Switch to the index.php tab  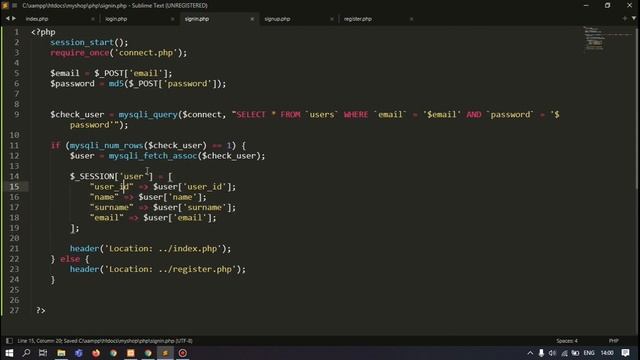coord(37,19)
